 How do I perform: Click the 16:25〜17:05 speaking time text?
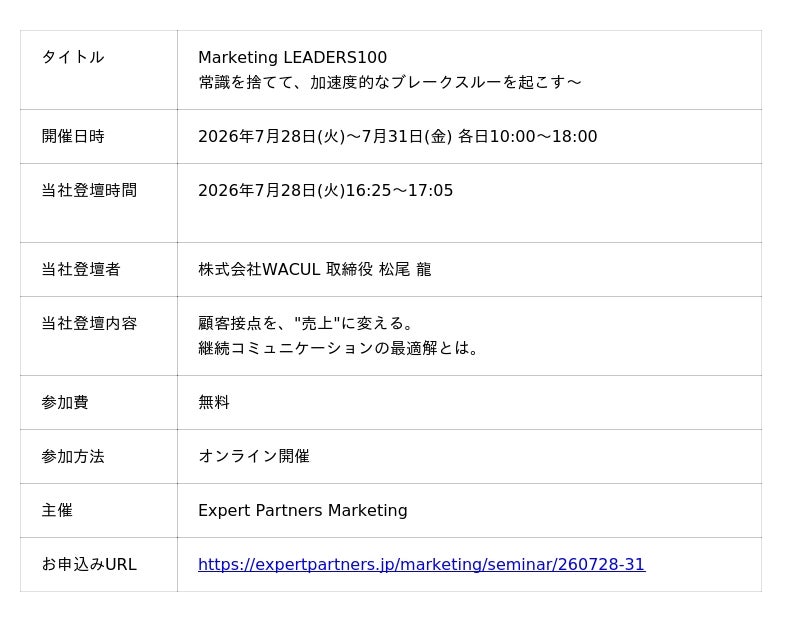399,190
